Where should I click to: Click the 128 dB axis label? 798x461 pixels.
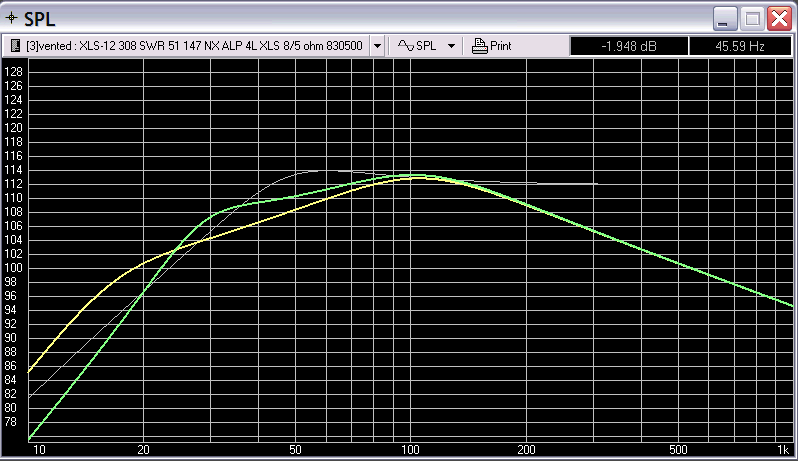point(13,72)
